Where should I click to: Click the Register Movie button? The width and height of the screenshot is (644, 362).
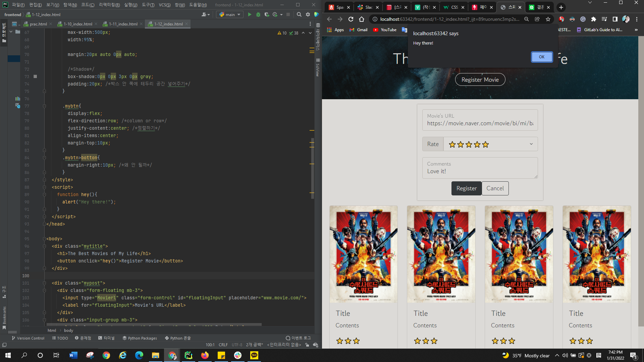tap(480, 80)
